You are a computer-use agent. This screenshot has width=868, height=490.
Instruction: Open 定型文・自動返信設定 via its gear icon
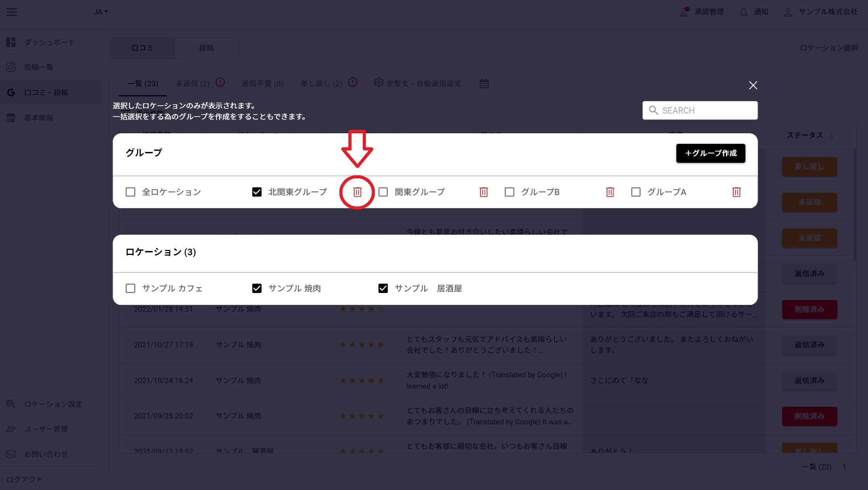point(379,83)
